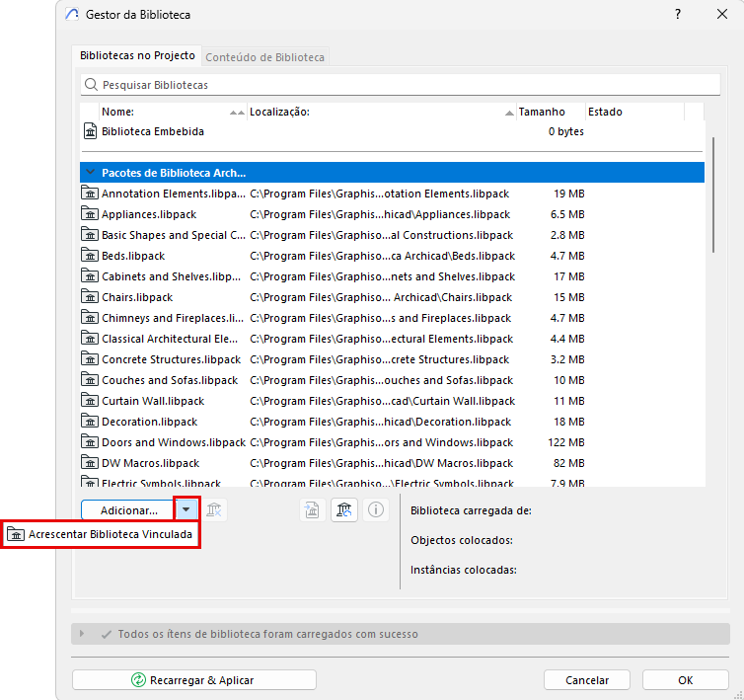Sort by Nome column header
The image size is (744, 700).
click(173, 113)
